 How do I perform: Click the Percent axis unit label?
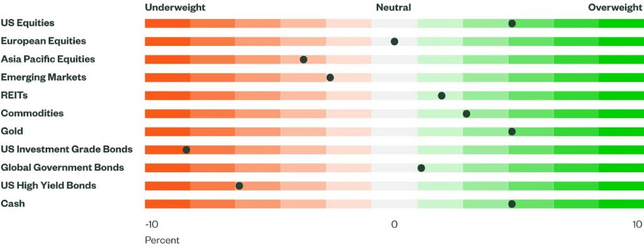162,240
